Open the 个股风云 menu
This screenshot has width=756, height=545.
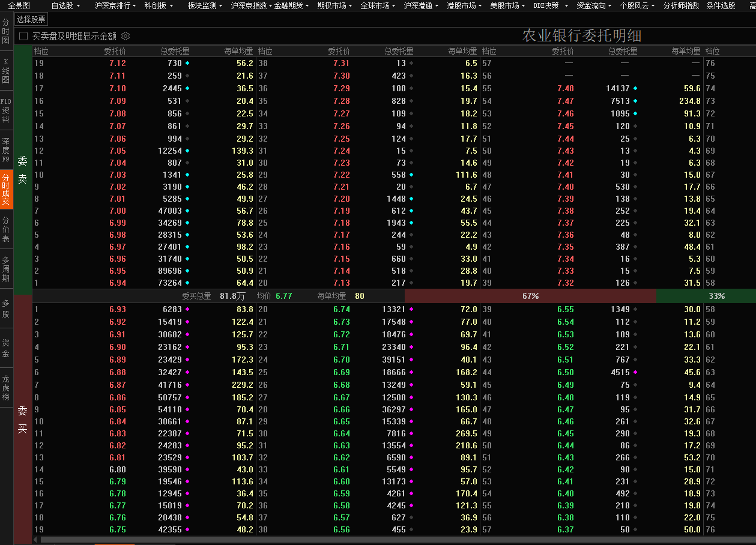tap(638, 5)
